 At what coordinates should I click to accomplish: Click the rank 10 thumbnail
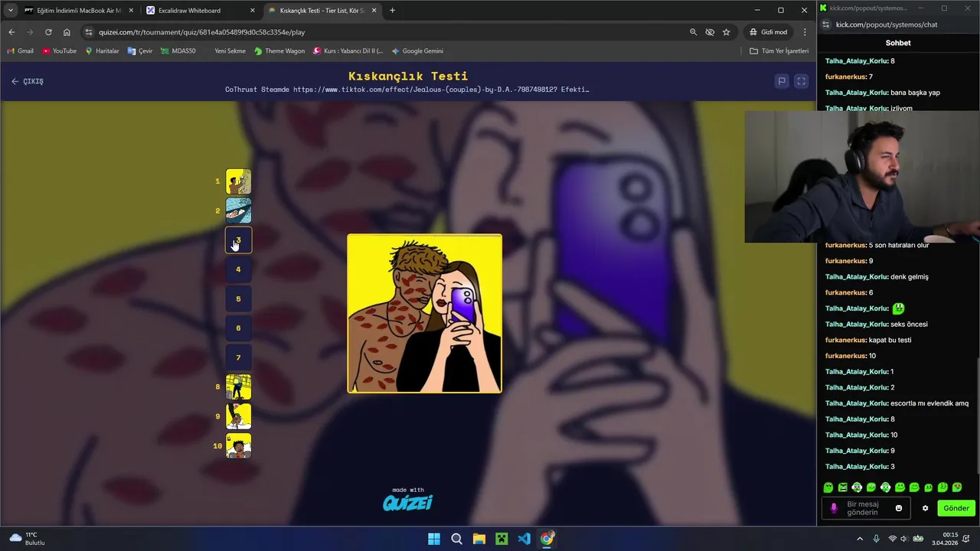238,445
